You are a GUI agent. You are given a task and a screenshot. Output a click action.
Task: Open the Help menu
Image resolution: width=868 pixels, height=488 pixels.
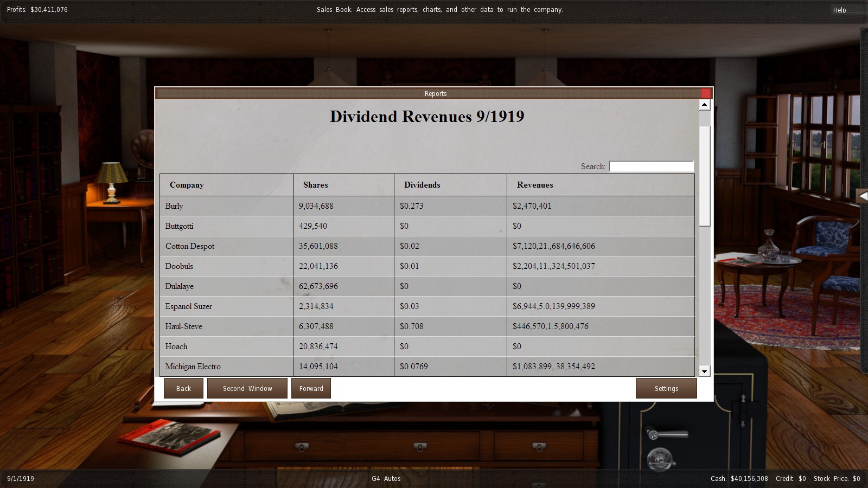[x=839, y=10]
